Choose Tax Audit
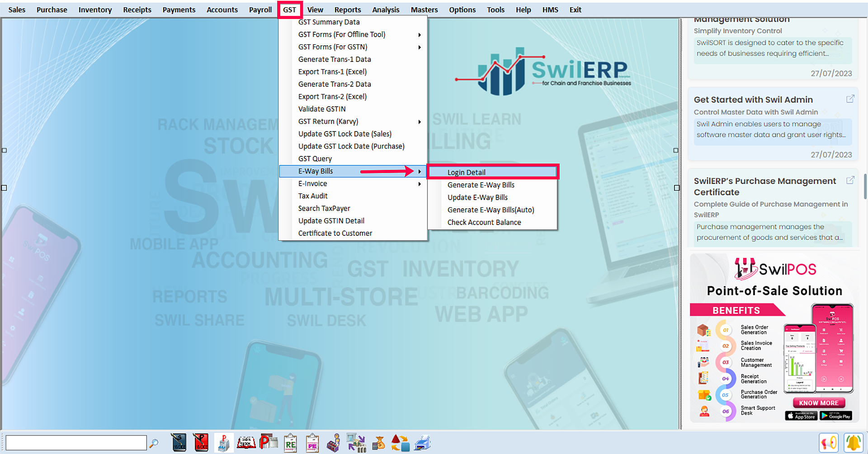 (353, 196)
